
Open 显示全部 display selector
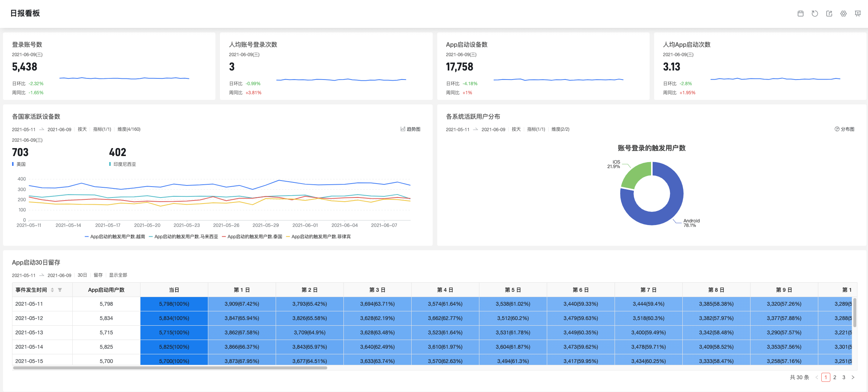(118, 275)
